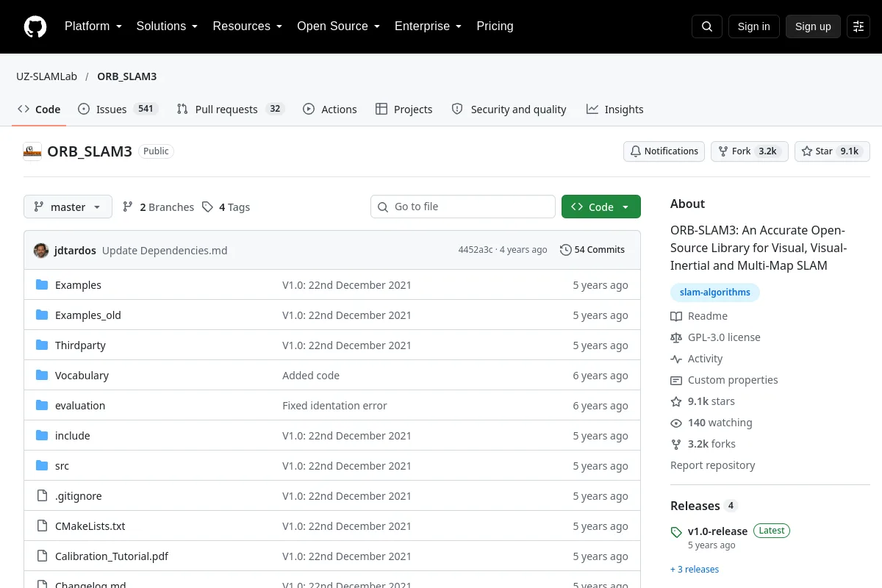
Task: Expand the Platform menu
Action: [93, 26]
